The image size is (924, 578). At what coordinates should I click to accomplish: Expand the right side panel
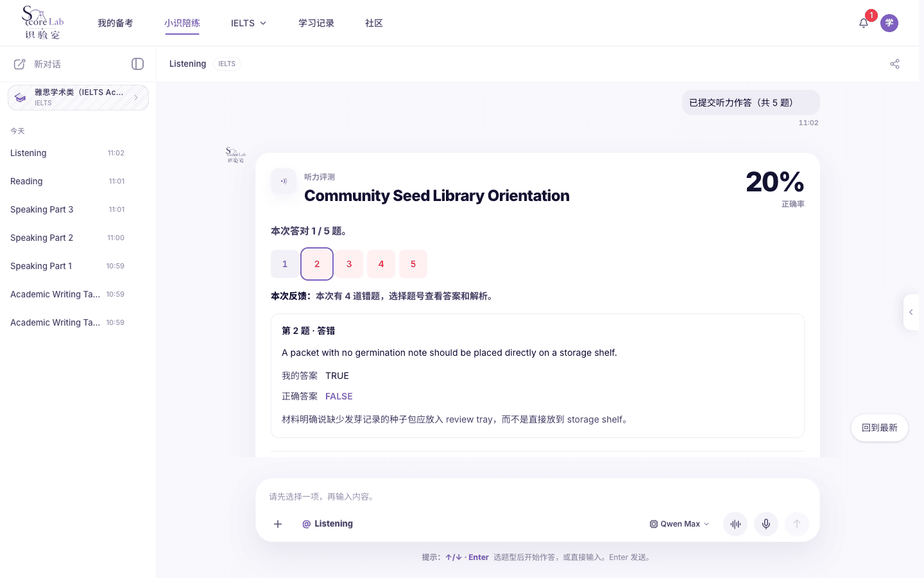[x=911, y=312]
